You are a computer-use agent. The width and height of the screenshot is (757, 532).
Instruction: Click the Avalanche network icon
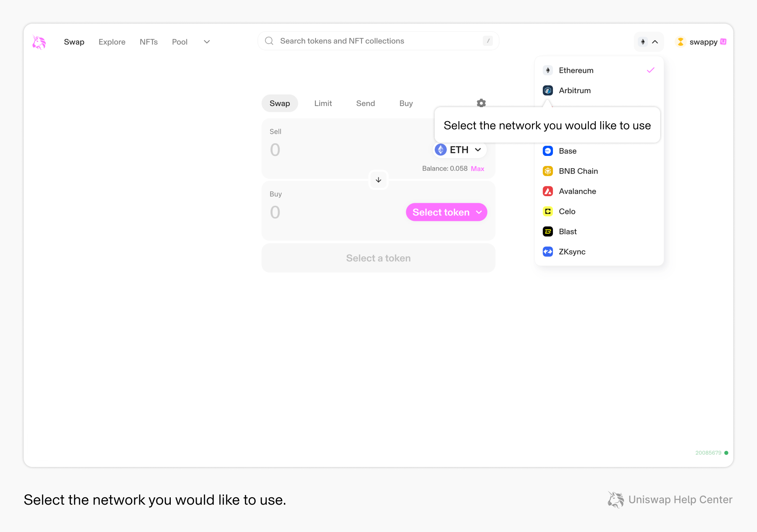pos(547,191)
